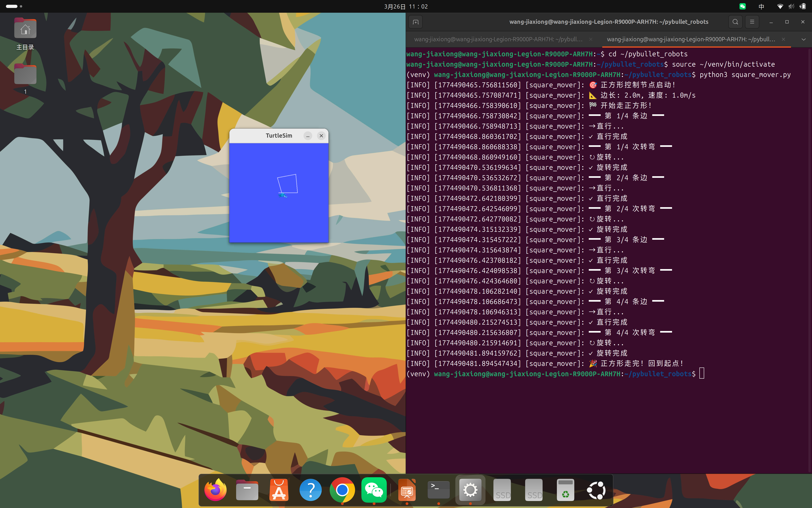The height and width of the screenshot is (508, 812).
Task: Minimize the terminal window
Action: [771, 22]
